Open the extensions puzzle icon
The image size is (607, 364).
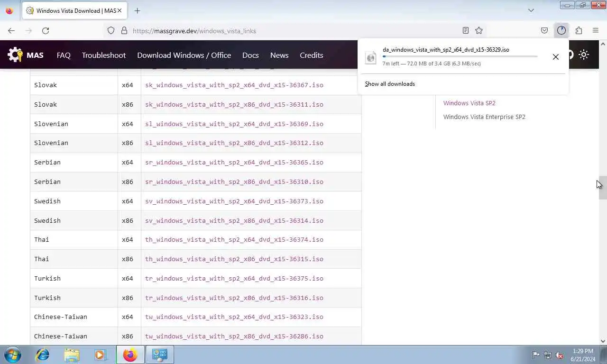[x=579, y=30]
